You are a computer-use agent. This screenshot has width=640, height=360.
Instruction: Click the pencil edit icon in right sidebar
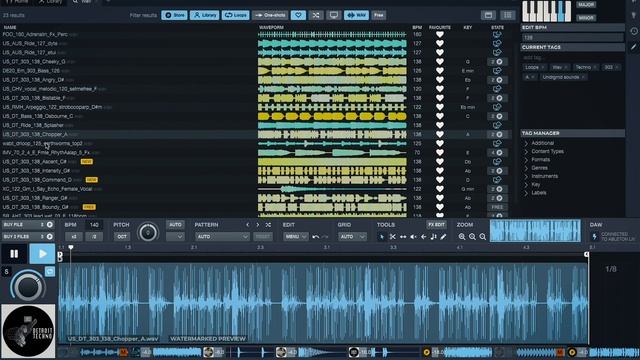(x=633, y=47)
